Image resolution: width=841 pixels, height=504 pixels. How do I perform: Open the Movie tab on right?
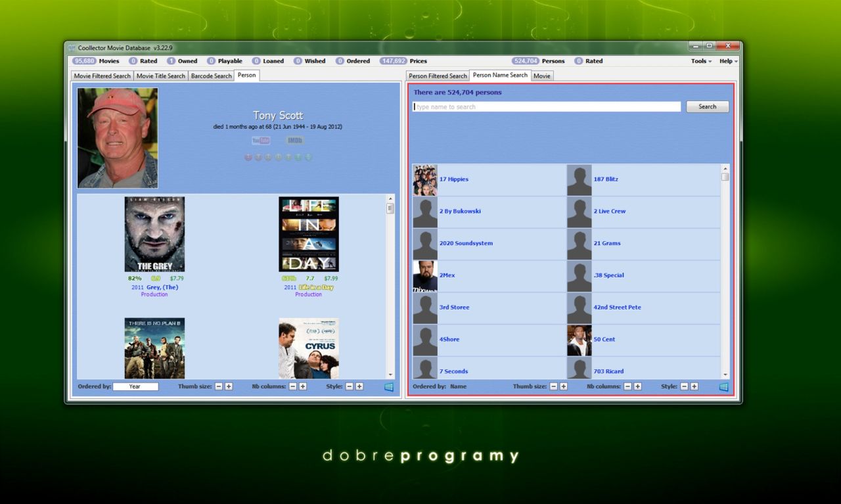point(542,76)
